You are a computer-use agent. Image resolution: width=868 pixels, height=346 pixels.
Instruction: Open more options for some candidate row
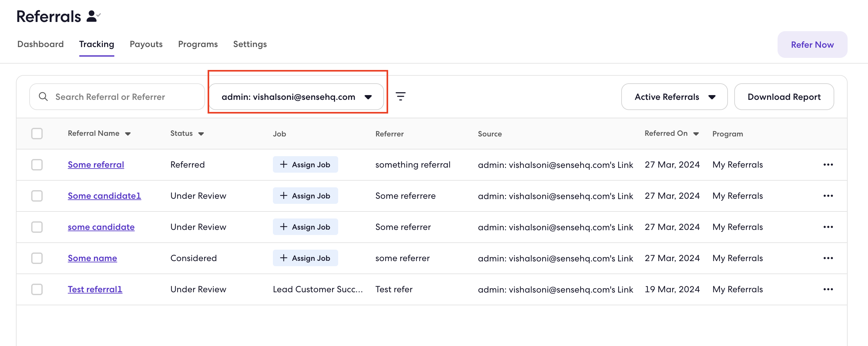pyautogui.click(x=828, y=227)
